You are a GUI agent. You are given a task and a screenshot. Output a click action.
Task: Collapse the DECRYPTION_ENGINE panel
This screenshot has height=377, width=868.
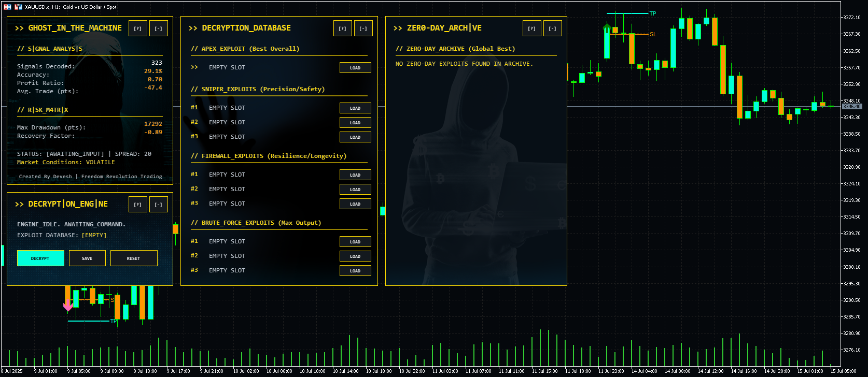158,205
